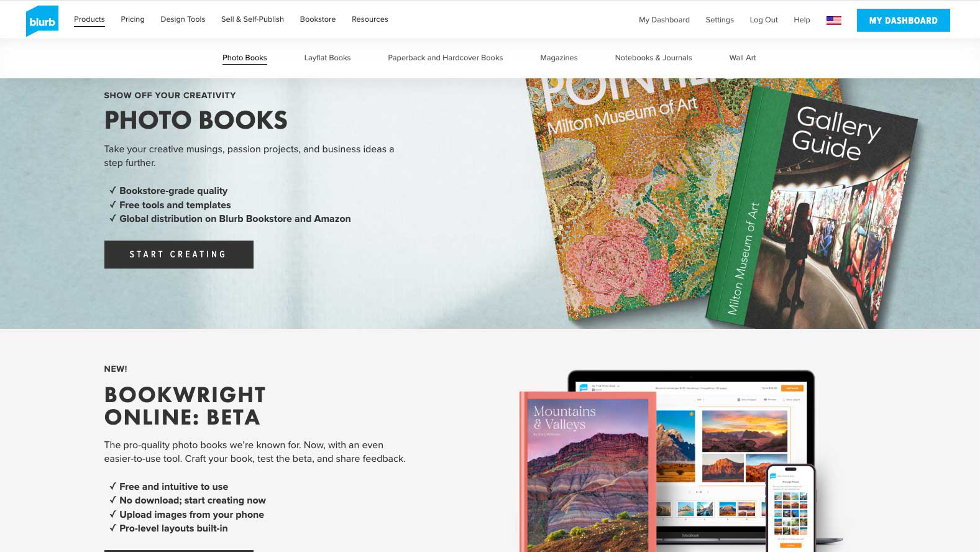Select the Photo Books tab
Viewport: 980px width, 552px height.
coord(245,58)
